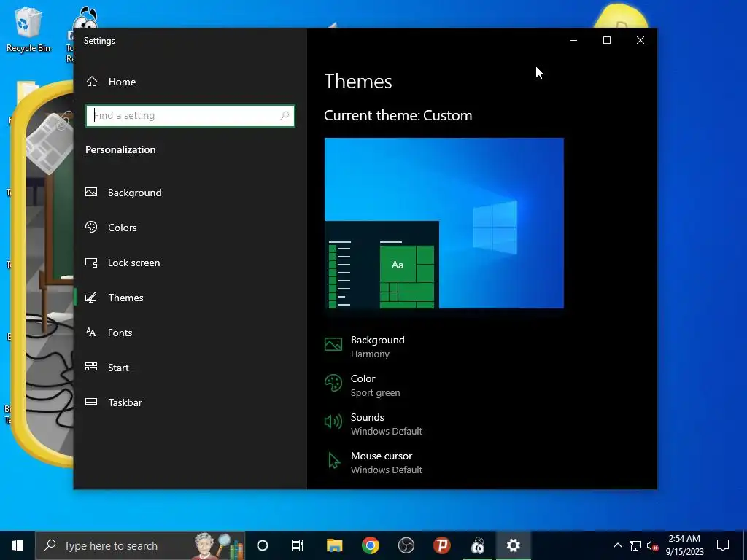Open OBS Studio from the taskbar

(x=406, y=545)
